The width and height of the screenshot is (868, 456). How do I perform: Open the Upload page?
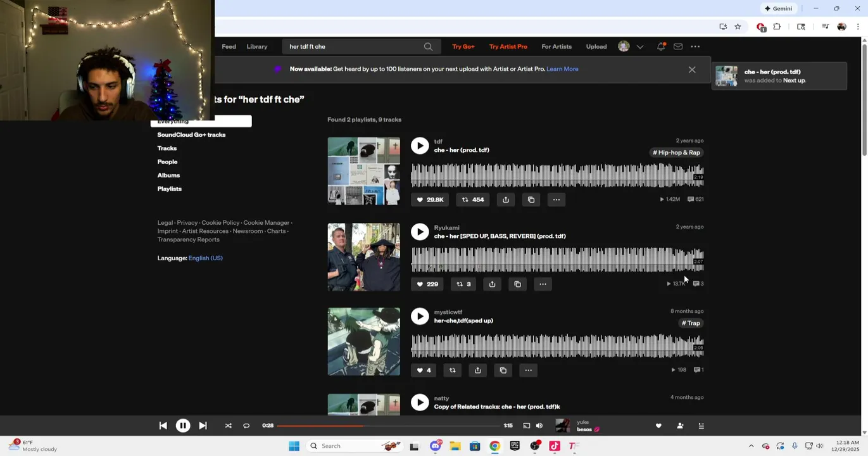[596, 46]
